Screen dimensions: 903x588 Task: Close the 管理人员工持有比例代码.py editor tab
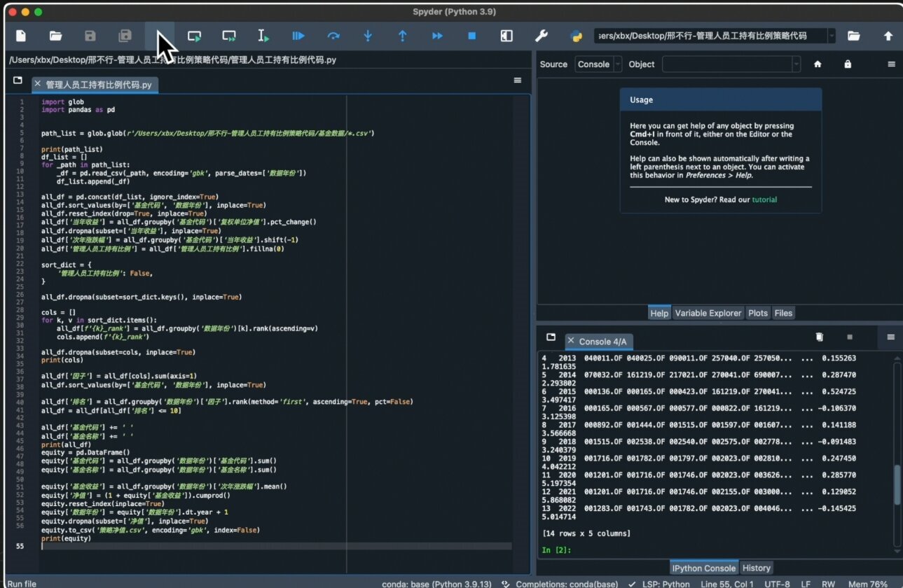click(38, 85)
